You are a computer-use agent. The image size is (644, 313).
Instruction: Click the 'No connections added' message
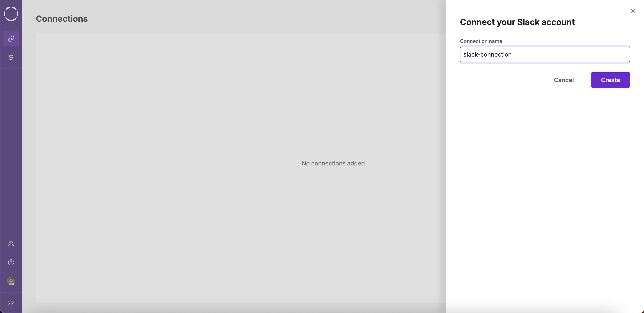(333, 163)
